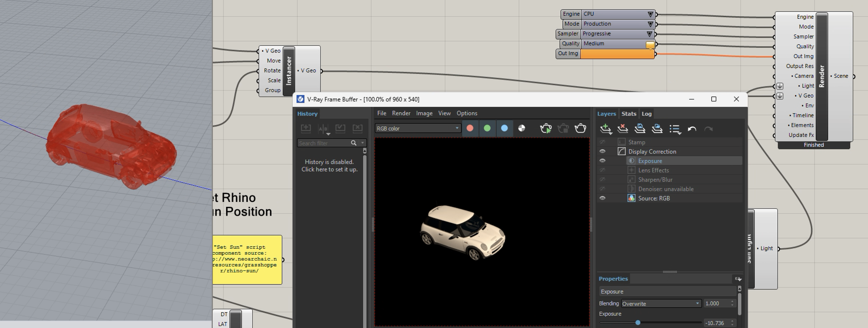
Task: Select the History tab
Action: click(x=307, y=114)
